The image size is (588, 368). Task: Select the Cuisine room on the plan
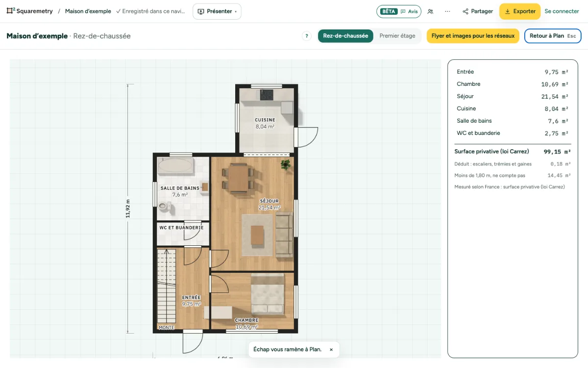pyautogui.click(x=265, y=121)
